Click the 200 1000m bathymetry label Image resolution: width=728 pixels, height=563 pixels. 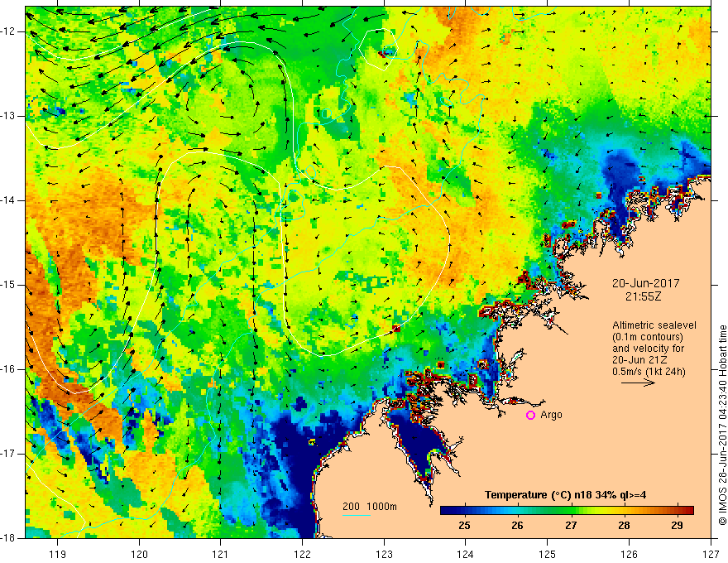click(x=370, y=507)
